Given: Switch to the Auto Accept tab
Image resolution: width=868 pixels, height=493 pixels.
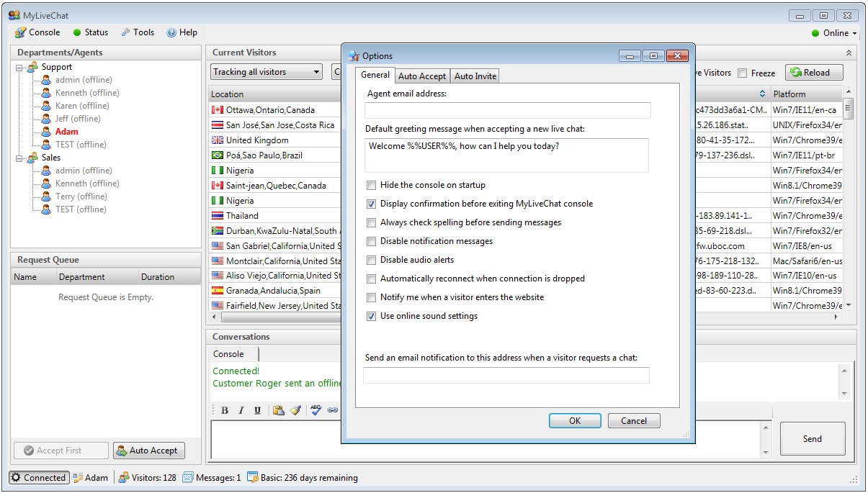Looking at the screenshot, I should pos(422,76).
